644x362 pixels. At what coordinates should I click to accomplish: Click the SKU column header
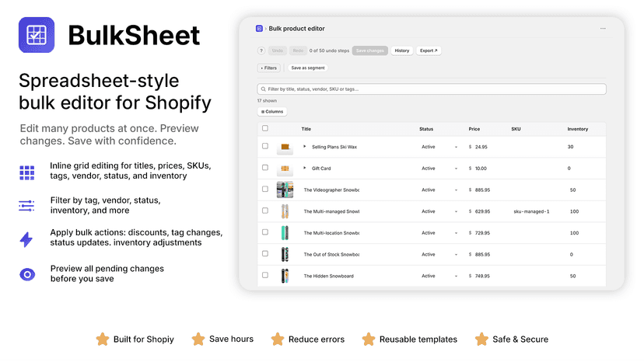(516, 129)
